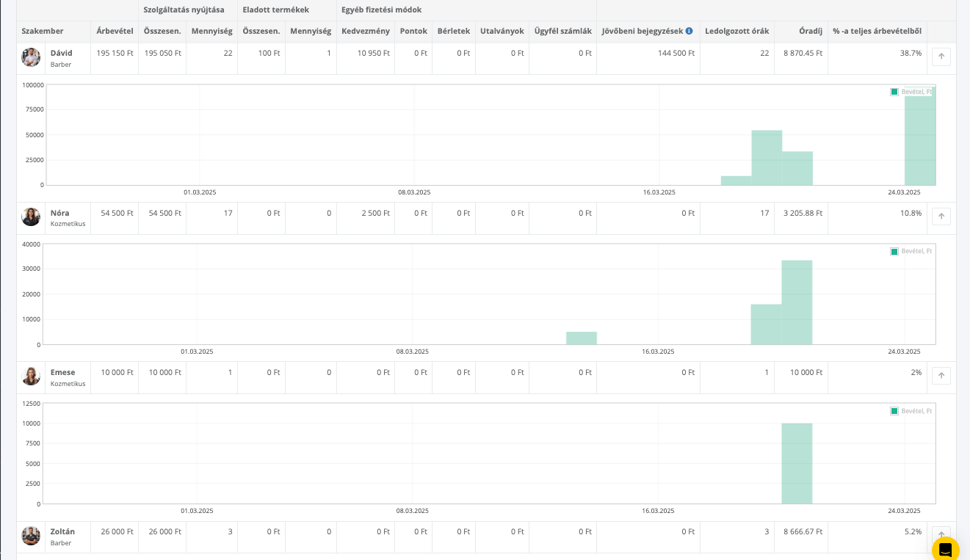Click the arrow button in Zoltán's row

(941, 535)
